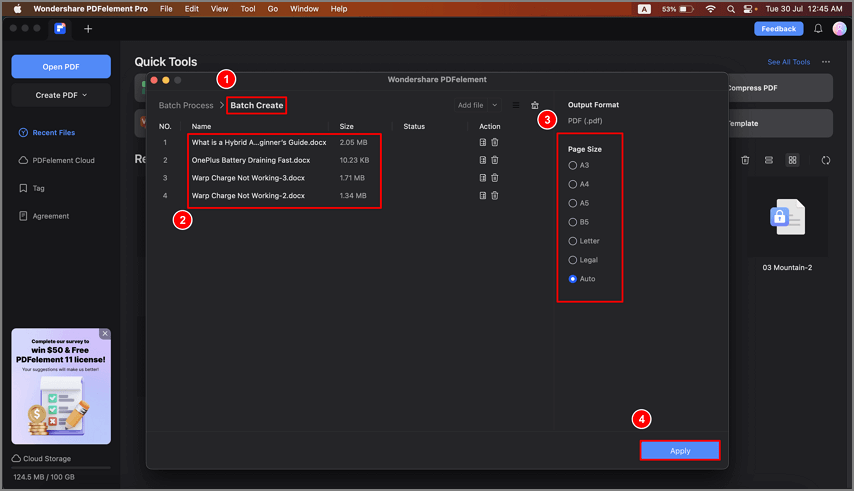Click the Apply button
This screenshot has width=854, height=491.
coord(680,451)
